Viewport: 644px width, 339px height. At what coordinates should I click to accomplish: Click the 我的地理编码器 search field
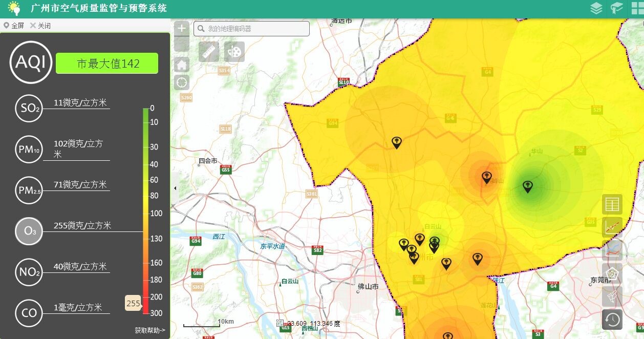[251, 29]
